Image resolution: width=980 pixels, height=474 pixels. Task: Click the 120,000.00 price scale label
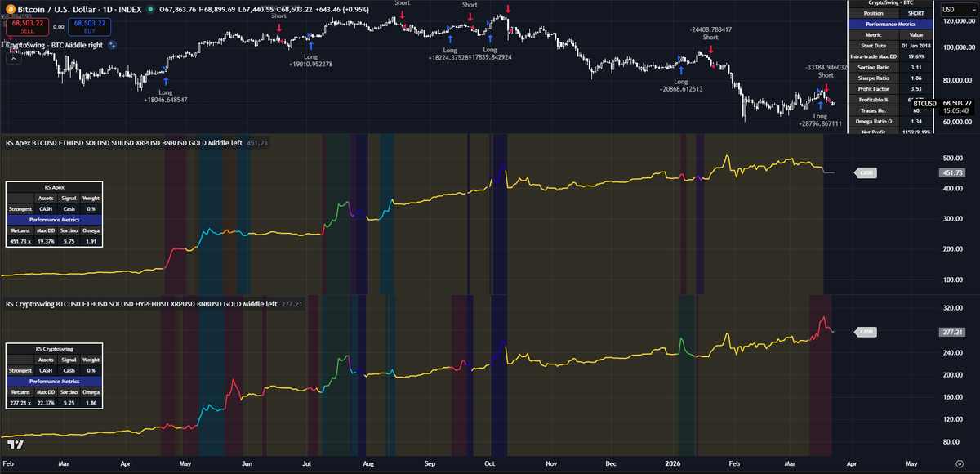(959, 20)
